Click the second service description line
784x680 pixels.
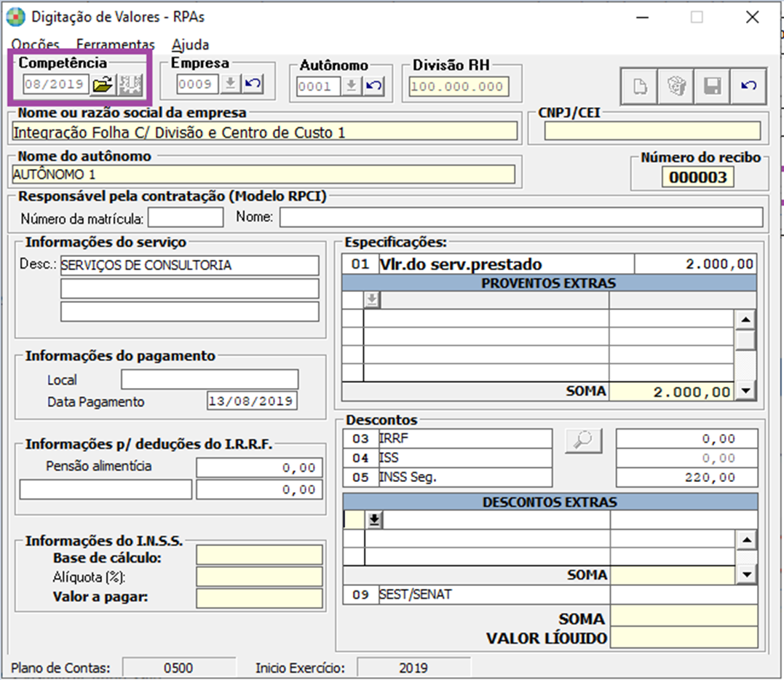point(189,288)
